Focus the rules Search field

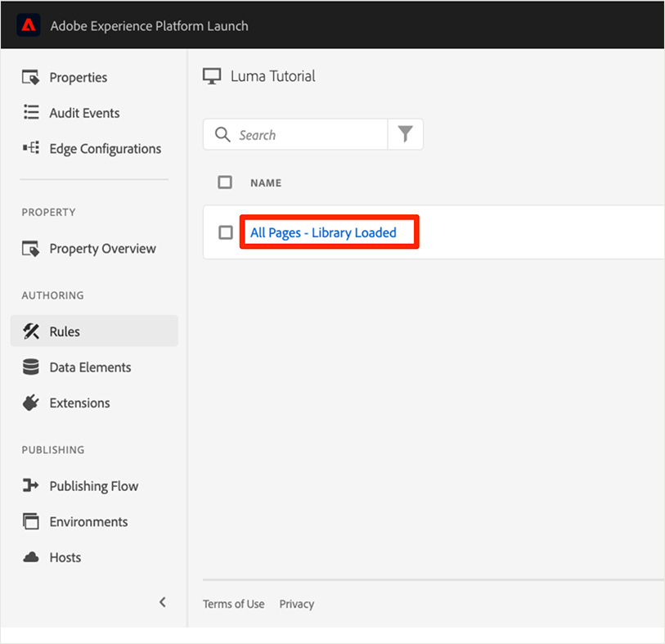[x=294, y=134]
